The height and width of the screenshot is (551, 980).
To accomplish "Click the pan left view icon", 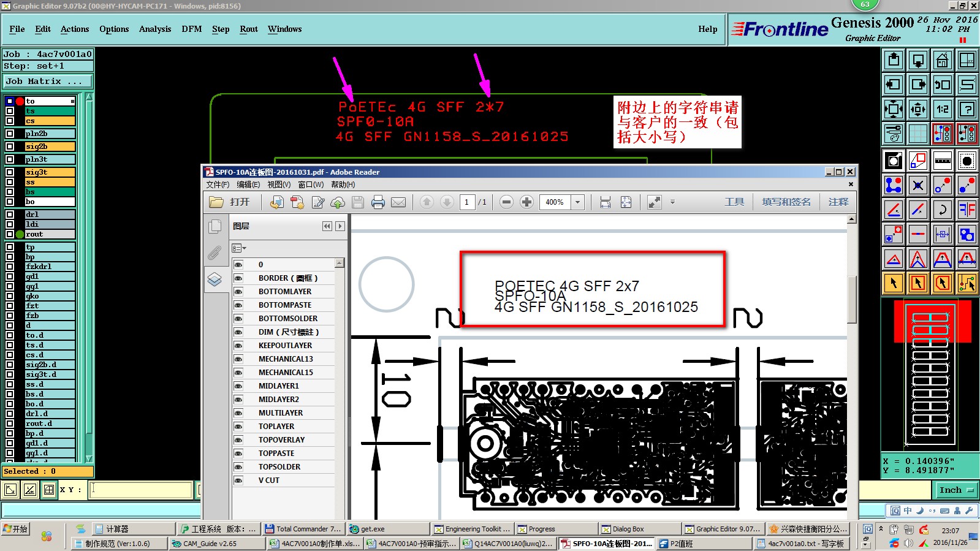I will click(x=893, y=85).
